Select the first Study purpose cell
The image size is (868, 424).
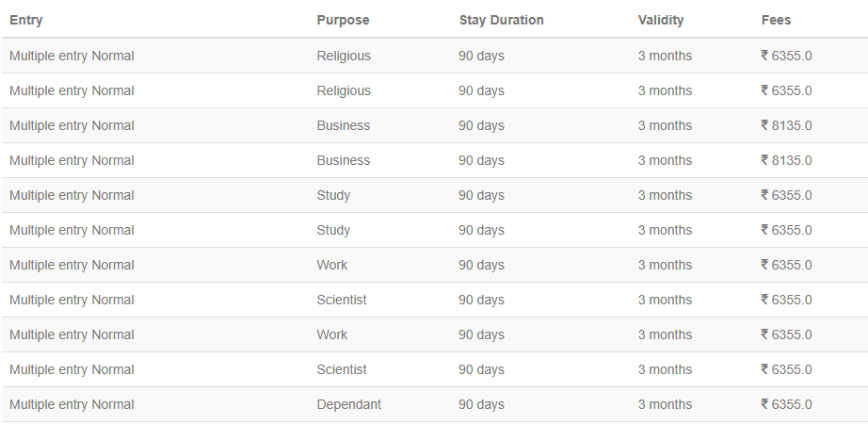333,196
